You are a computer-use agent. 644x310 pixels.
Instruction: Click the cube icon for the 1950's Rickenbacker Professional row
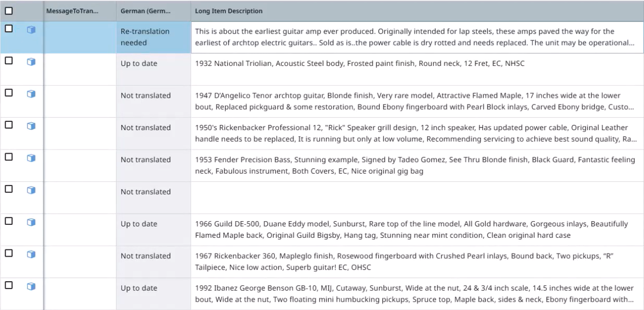[31, 126]
